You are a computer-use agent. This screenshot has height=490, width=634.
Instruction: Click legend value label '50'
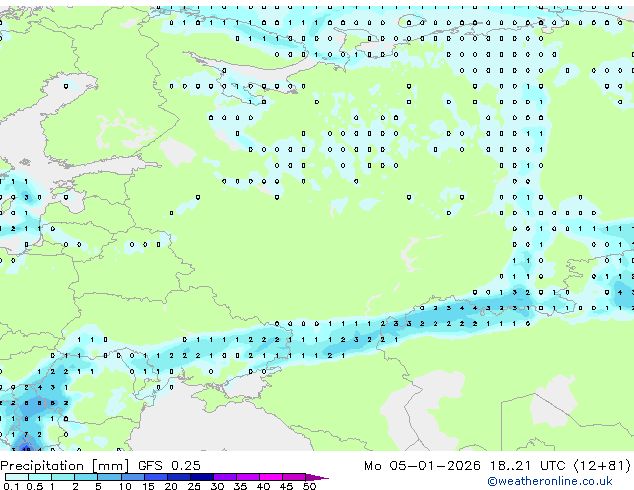(x=309, y=486)
